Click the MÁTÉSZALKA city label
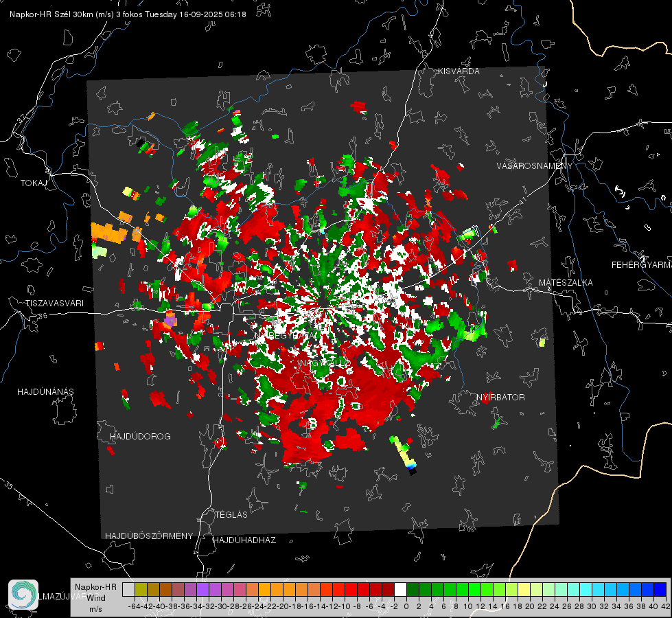The height and width of the screenshot is (618, 672). 566,283
